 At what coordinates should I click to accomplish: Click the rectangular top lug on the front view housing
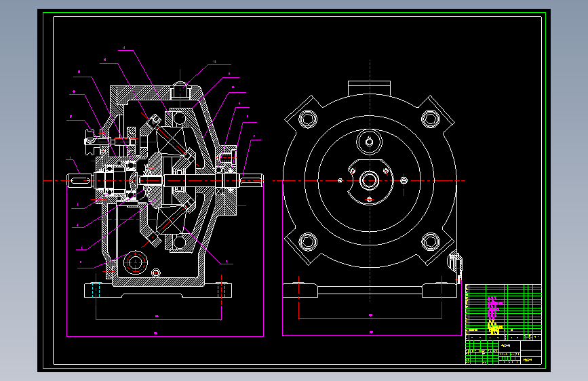tap(370, 88)
